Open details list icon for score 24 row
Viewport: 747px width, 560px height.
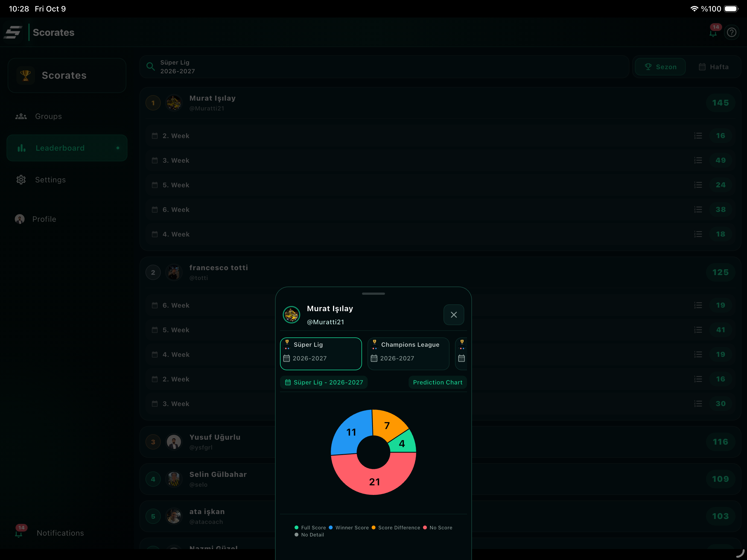[698, 185]
